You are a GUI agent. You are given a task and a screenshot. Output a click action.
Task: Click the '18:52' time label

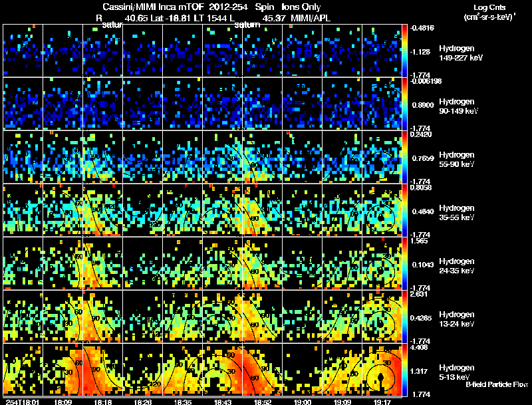click(262, 402)
